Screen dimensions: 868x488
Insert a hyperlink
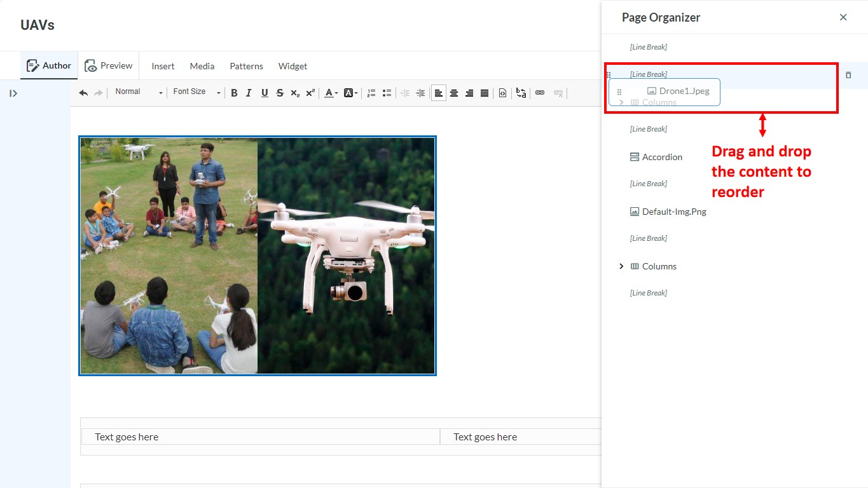(540, 93)
